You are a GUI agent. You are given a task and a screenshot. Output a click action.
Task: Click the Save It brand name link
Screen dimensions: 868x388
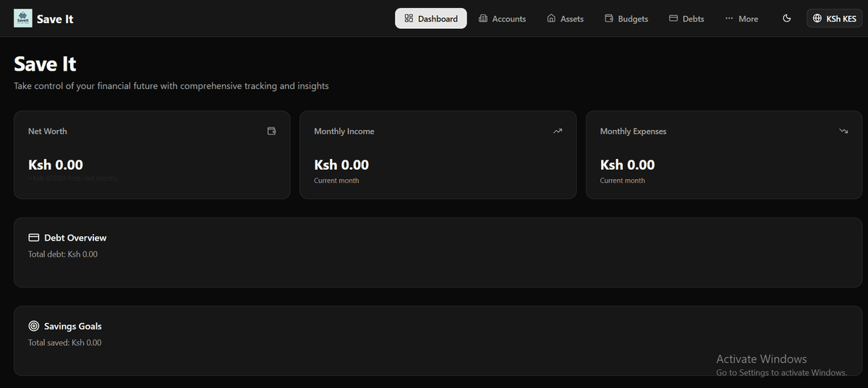point(55,19)
